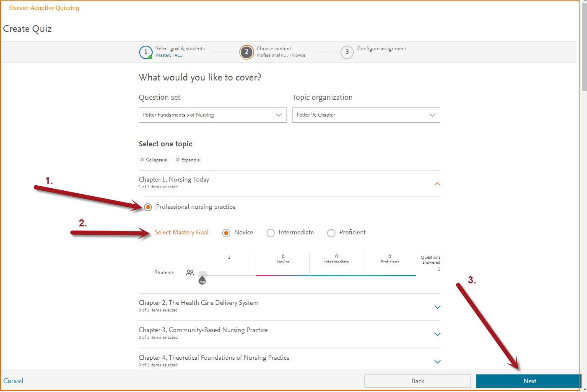Click the step 2 Choose content circle
This screenshot has width=587, height=392.
[x=247, y=52]
